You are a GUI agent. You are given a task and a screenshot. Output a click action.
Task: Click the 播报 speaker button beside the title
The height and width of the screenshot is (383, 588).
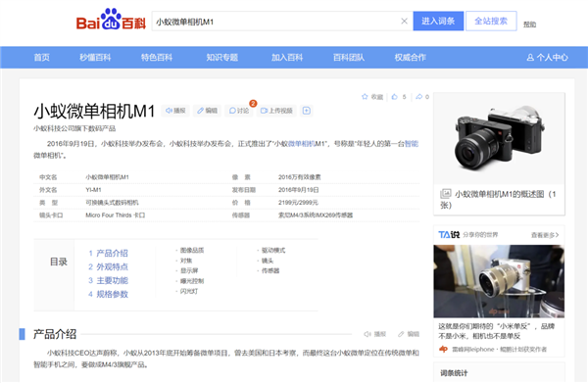(x=175, y=111)
